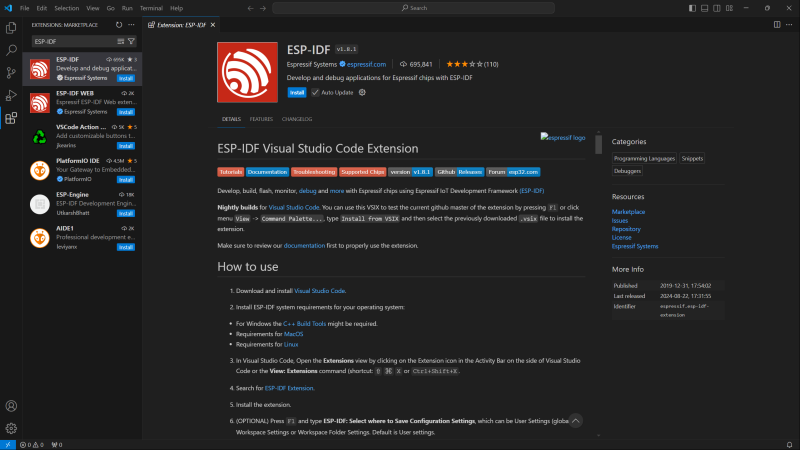Open the File menu

(24, 8)
